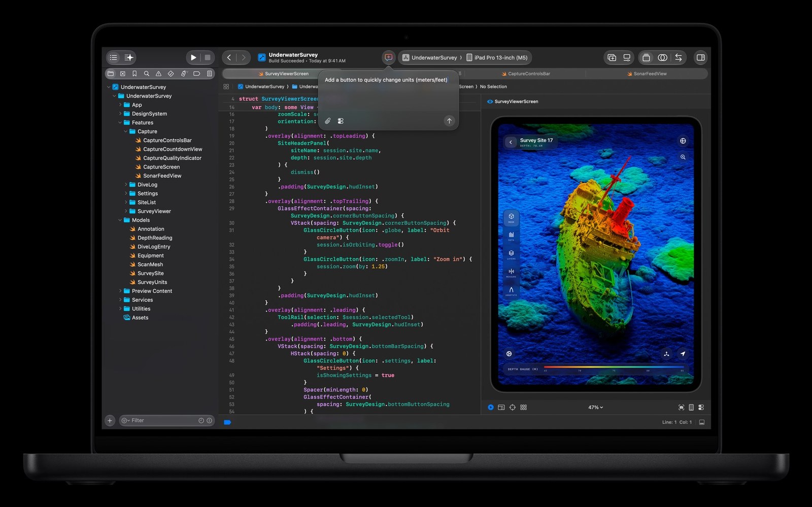The image size is (812, 507).
Task: Open assistant prompt options toggles icon
Action: tap(341, 121)
